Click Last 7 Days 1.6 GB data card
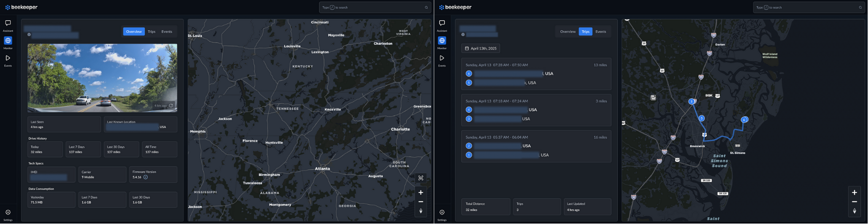Screen dimensions: 868x224 point(102,200)
